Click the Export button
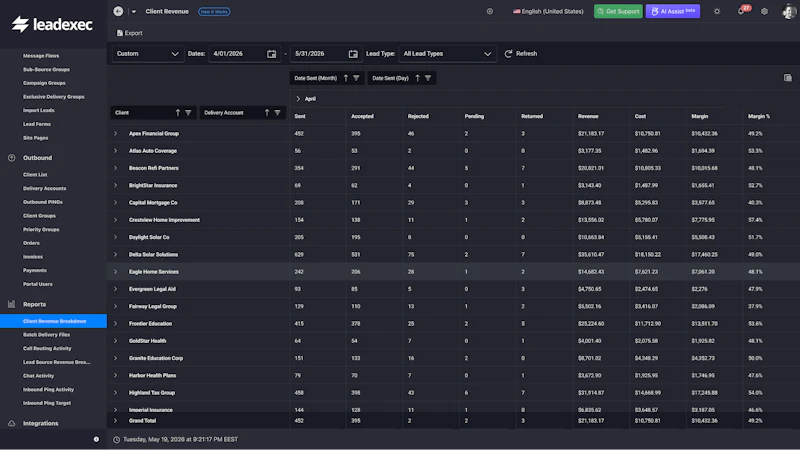Image resolution: width=800 pixels, height=450 pixels. pyautogui.click(x=130, y=33)
